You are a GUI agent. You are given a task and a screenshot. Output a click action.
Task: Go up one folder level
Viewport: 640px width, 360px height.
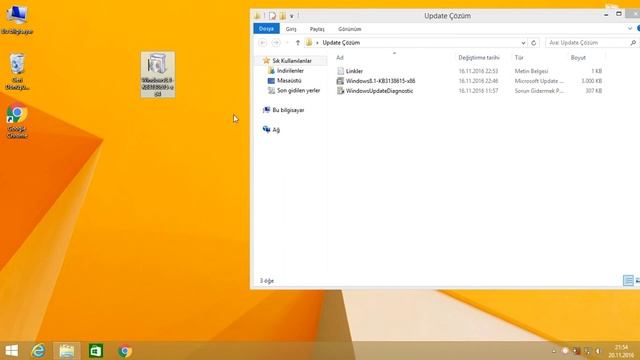pyautogui.click(x=298, y=42)
